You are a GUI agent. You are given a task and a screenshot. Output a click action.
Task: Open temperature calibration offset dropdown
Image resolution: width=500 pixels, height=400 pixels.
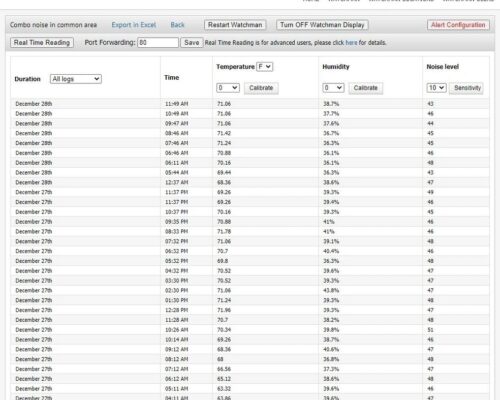tap(228, 88)
